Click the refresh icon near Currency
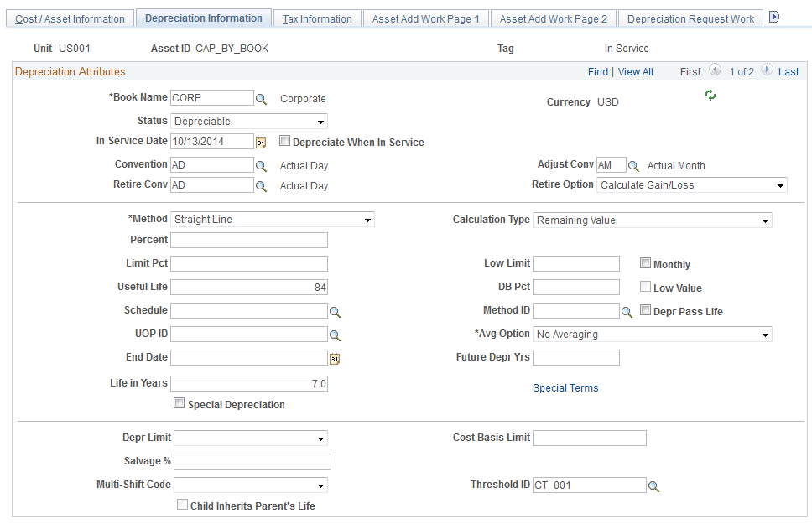The height and width of the screenshot is (524, 812). 710,95
